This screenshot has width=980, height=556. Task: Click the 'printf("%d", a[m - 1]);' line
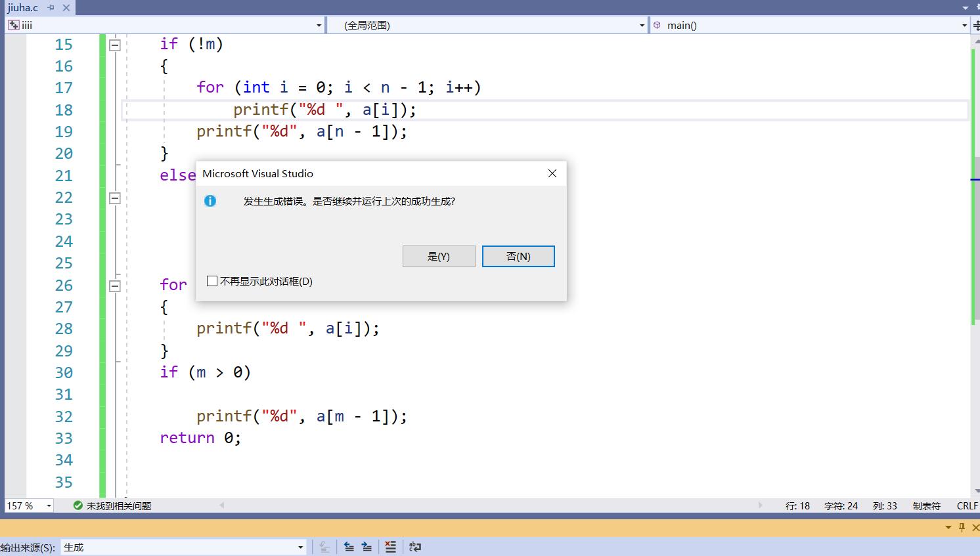(302, 416)
